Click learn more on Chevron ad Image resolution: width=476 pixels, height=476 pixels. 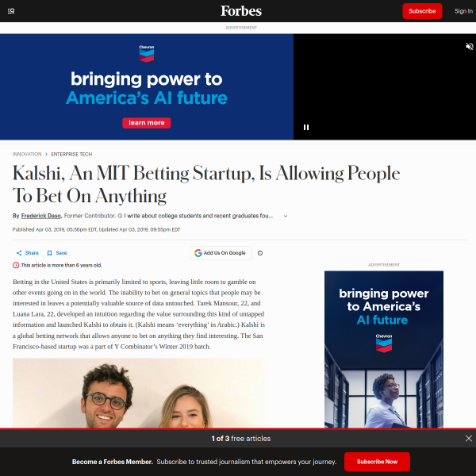[x=147, y=123]
